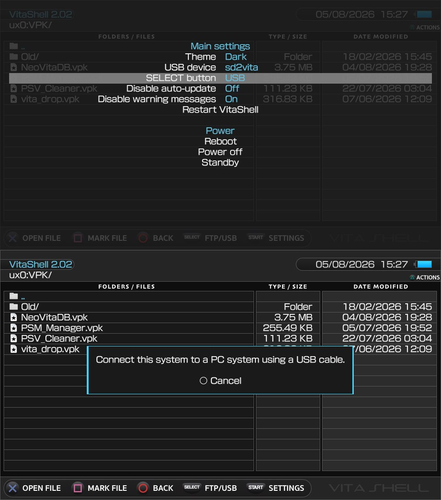Click ux0:VPK/ path in lower screen

tap(30, 275)
